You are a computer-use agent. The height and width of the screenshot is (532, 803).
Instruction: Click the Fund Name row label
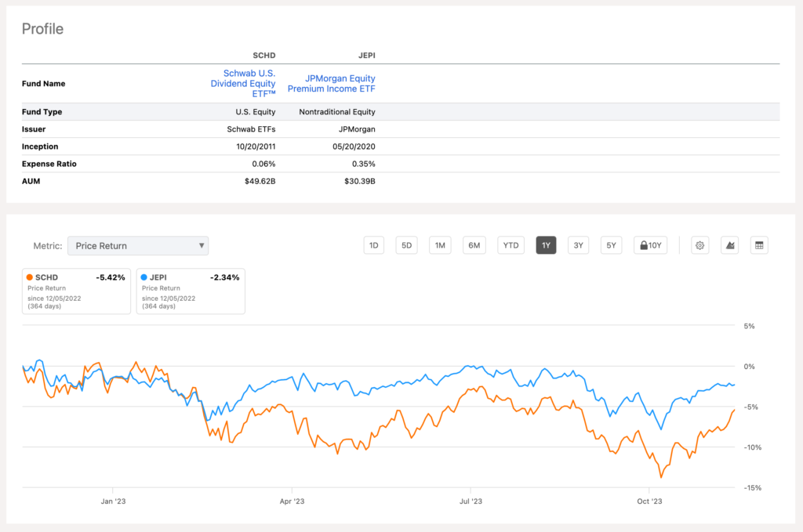click(44, 83)
